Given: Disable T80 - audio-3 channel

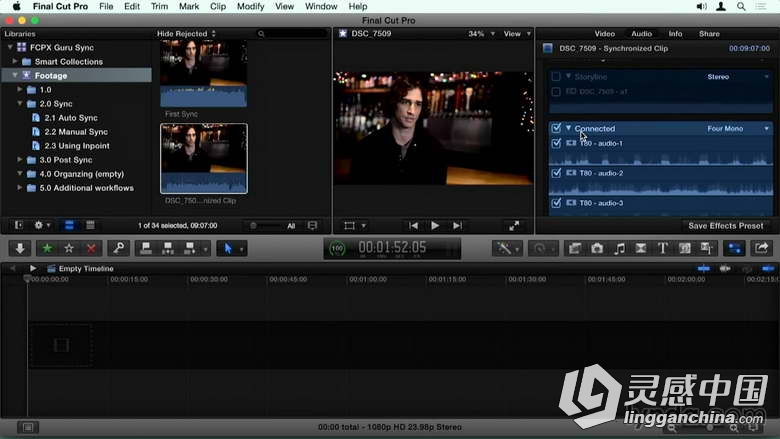Looking at the screenshot, I should (x=556, y=203).
